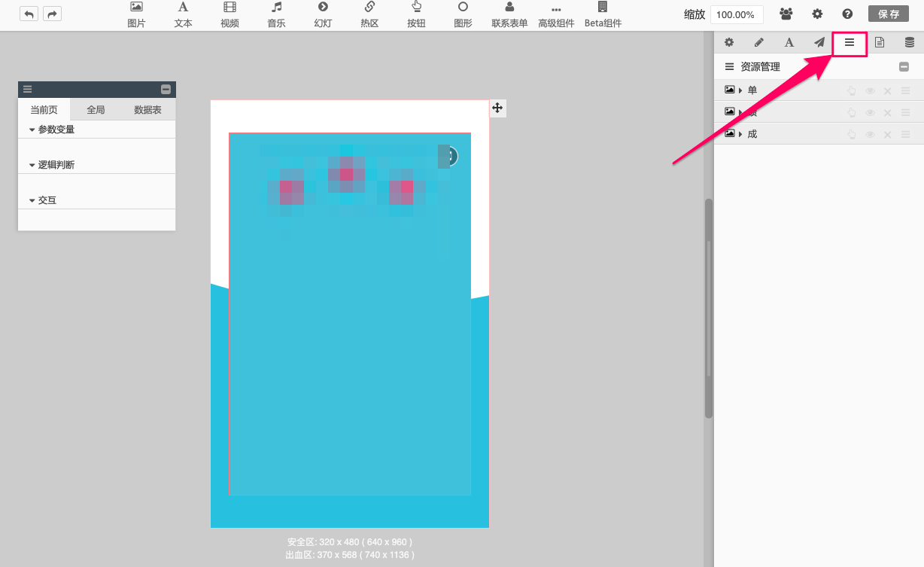Viewport: 924px width, 567px height.
Task: Click the 保存 save button
Action: (889, 14)
